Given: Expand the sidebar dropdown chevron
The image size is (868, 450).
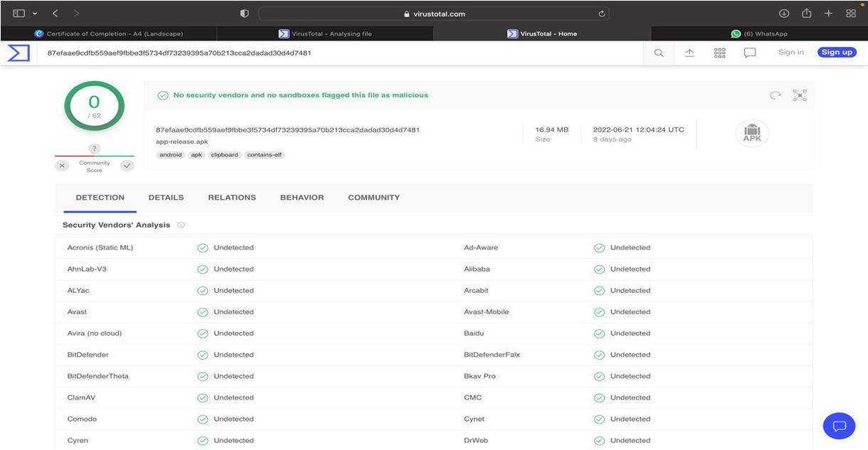Looking at the screenshot, I should click(x=35, y=14).
